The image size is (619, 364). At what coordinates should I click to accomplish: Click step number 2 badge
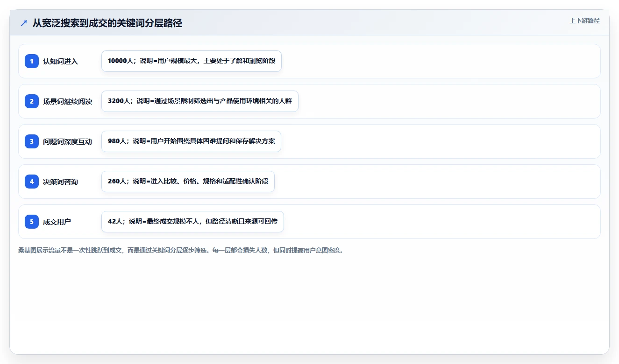pos(32,101)
